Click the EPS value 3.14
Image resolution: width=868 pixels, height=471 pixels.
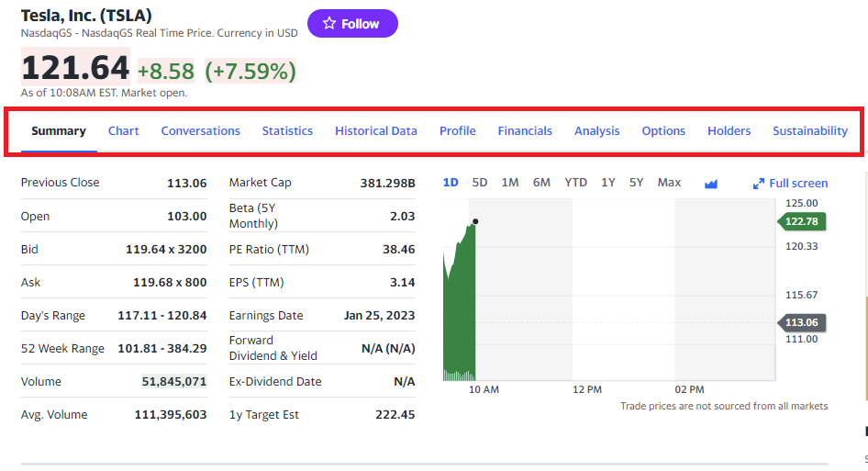click(x=403, y=283)
